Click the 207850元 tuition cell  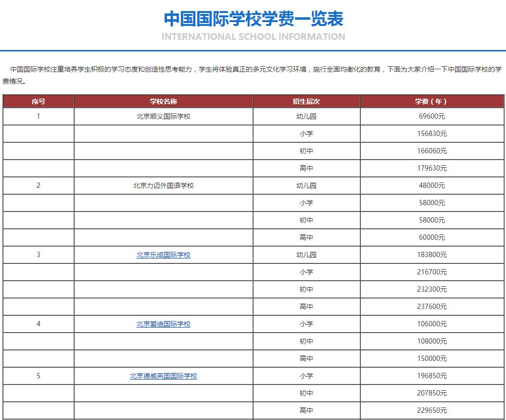432,393
